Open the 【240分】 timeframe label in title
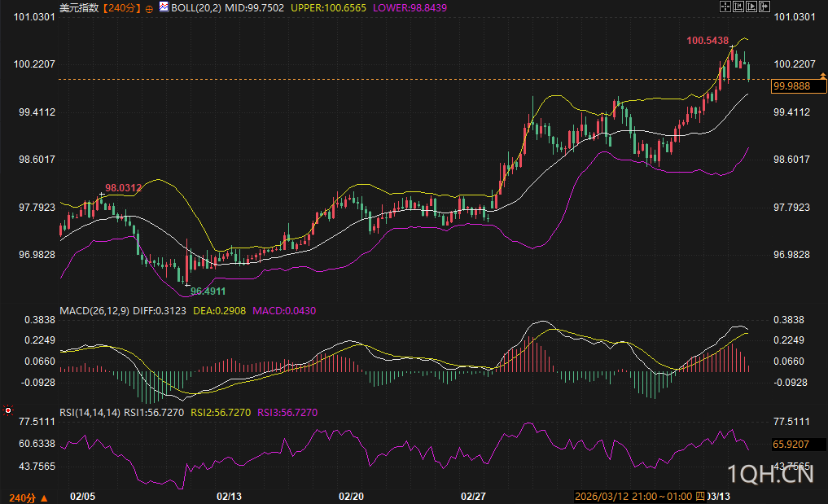Screen dimensions: 828x504 click(120, 7)
